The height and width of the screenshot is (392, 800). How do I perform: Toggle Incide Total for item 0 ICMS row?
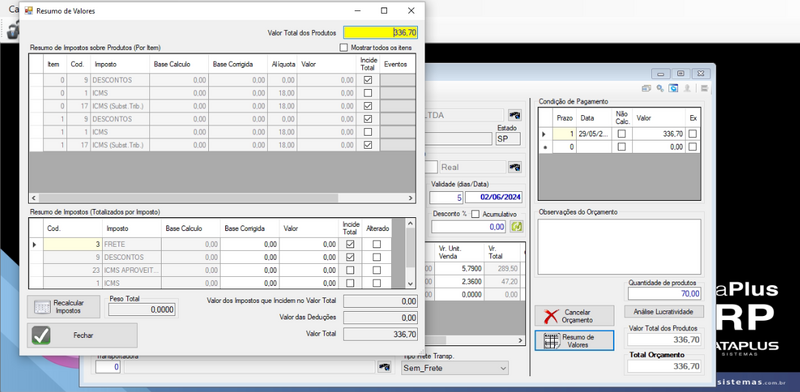click(x=368, y=93)
